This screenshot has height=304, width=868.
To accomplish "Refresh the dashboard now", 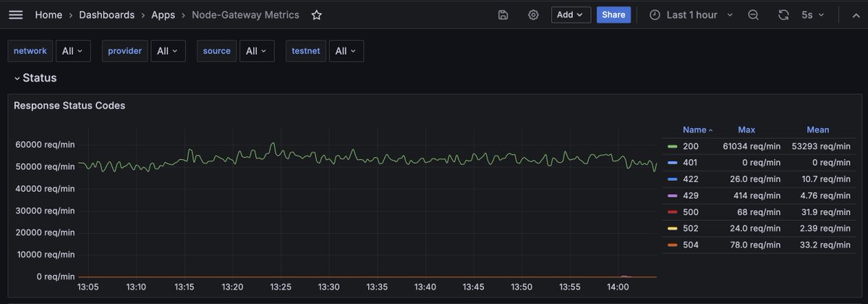I will pos(783,14).
